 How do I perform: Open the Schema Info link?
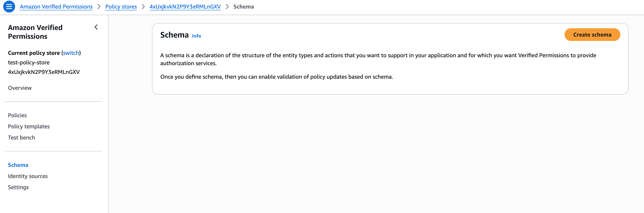pos(196,36)
